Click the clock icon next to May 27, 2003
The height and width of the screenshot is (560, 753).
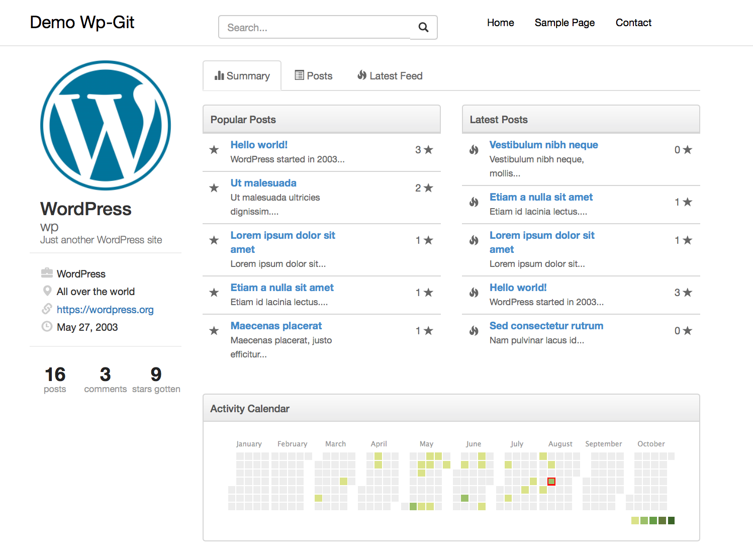coord(47,326)
